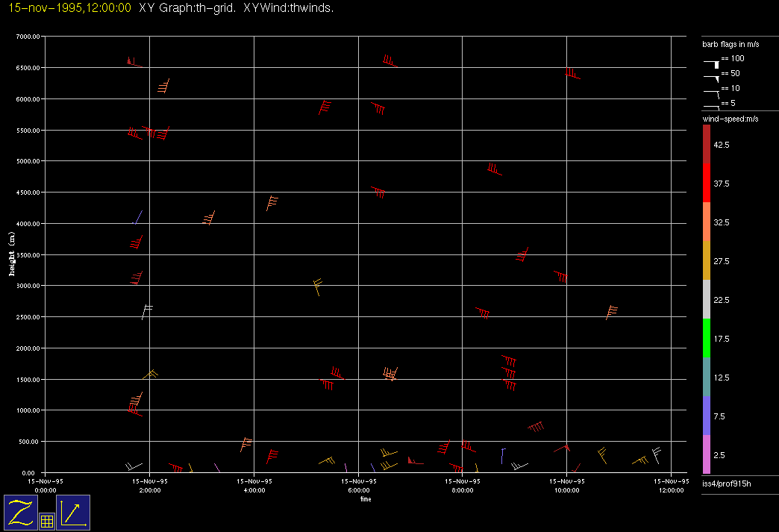Click the 100 m/s barb flag symbol

point(713,63)
